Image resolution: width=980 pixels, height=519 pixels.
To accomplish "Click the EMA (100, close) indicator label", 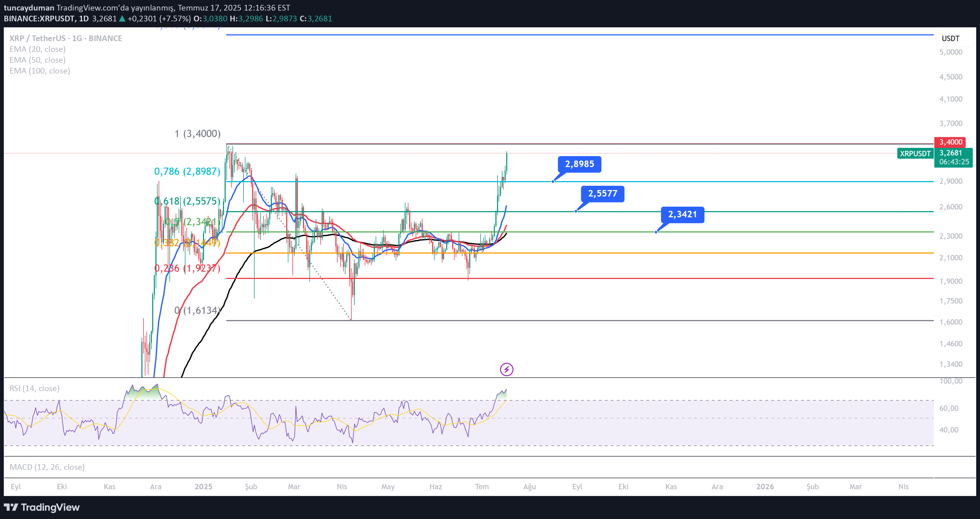I will point(39,71).
